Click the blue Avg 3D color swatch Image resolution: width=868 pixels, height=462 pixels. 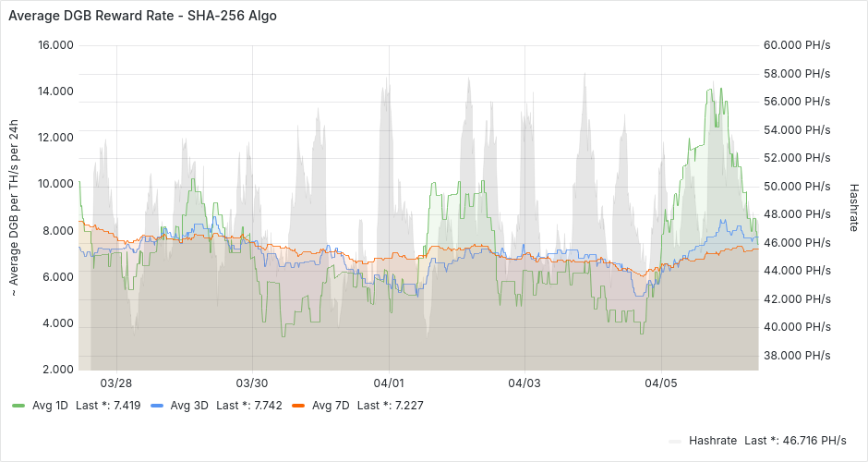[x=157, y=406]
